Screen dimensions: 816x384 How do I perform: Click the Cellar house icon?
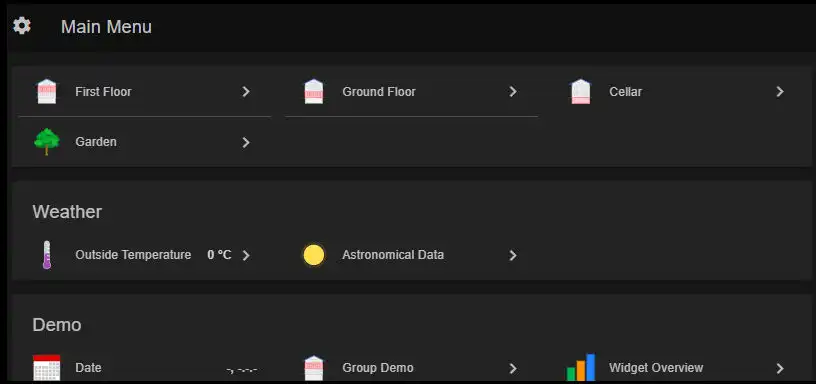[581, 92]
